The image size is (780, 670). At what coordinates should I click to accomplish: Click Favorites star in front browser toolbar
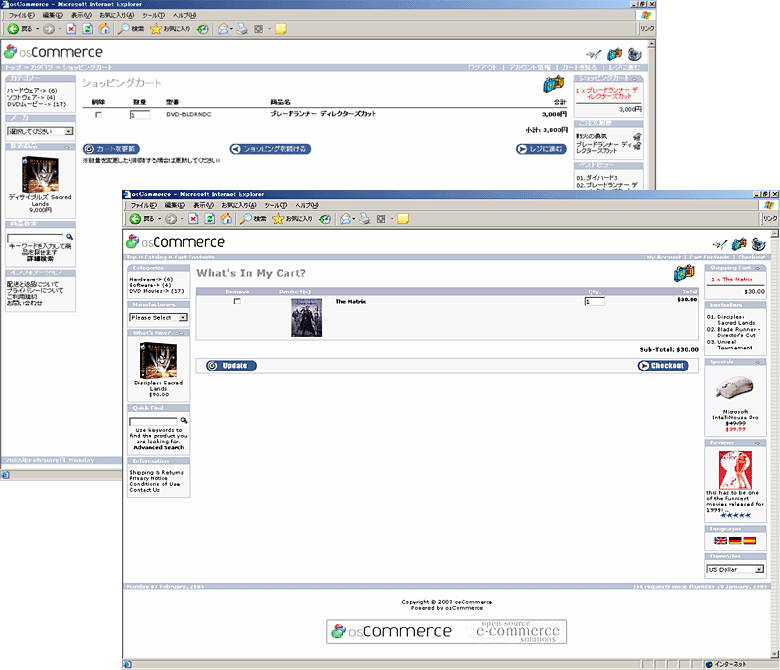[278, 219]
